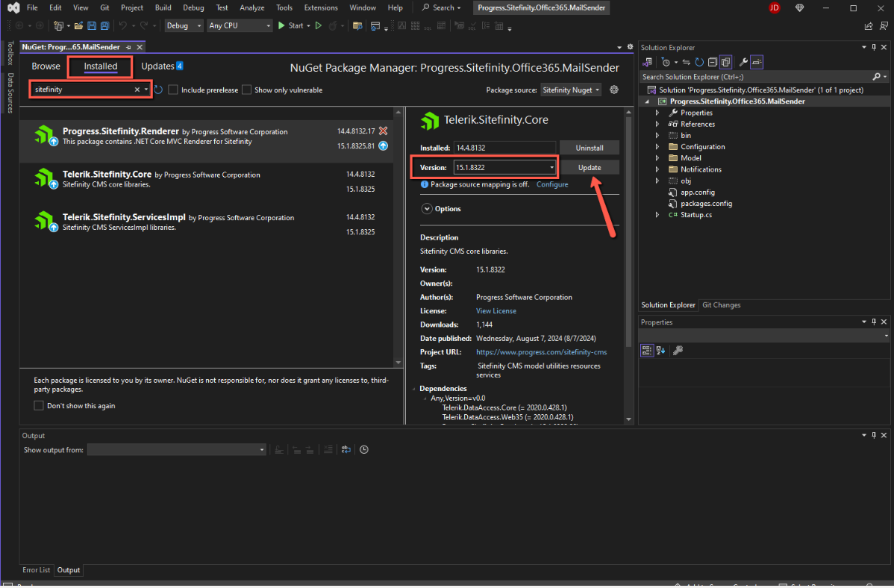
Task: Click Property Pages wrench icon in Properties panel
Action: tap(678, 350)
